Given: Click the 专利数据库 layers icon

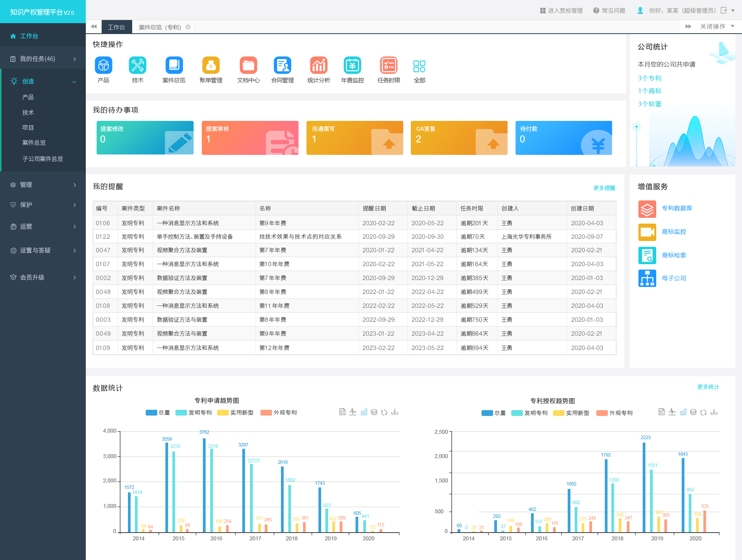Looking at the screenshot, I should (647, 209).
